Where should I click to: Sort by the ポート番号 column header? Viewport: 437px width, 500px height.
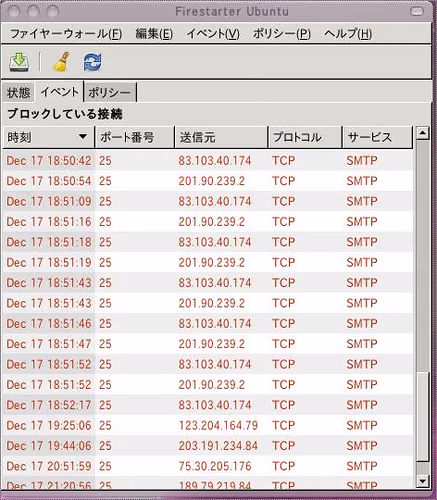[135, 137]
